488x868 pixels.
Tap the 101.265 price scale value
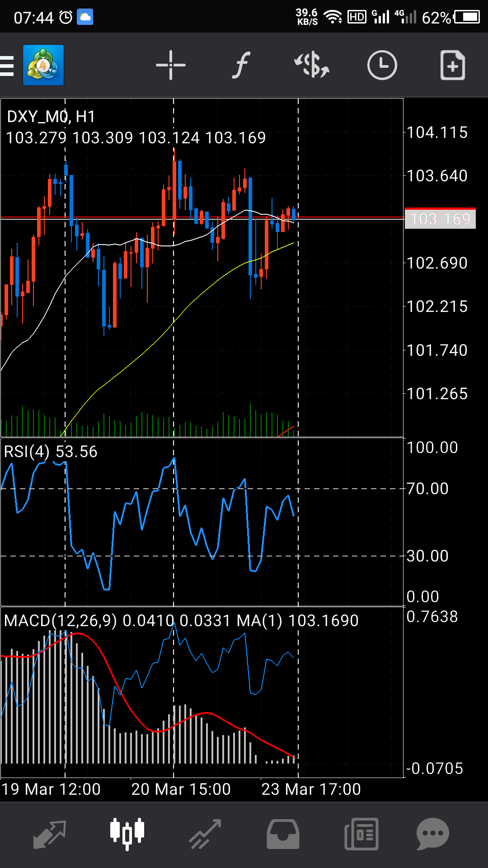437,394
